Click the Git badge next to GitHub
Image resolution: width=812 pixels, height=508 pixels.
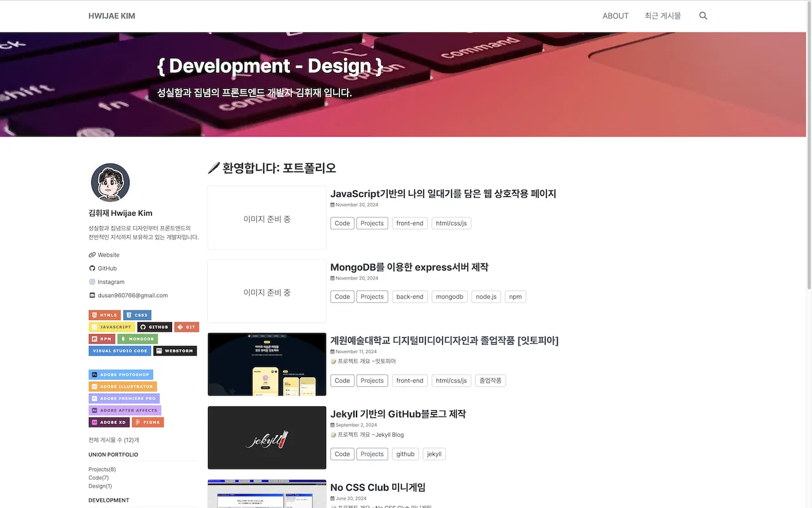tap(187, 326)
